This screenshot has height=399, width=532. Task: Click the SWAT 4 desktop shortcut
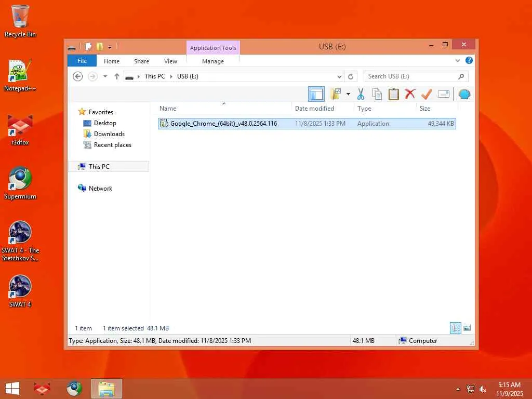[x=20, y=291]
